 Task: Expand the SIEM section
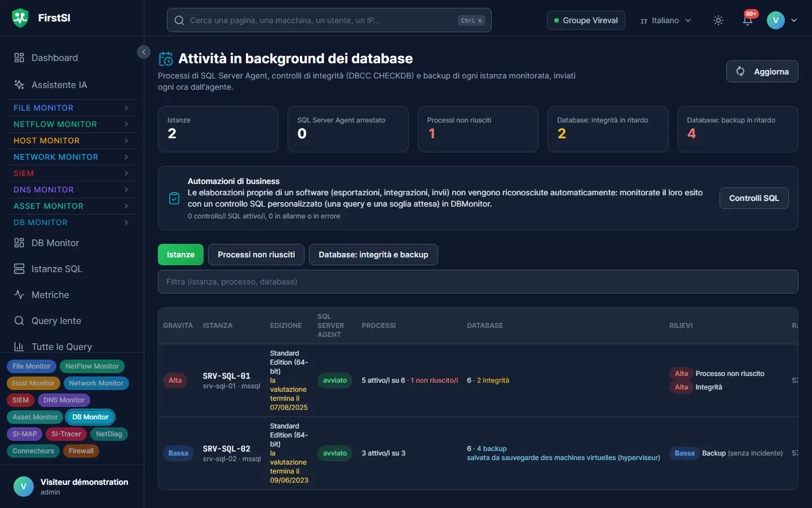click(72, 173)
